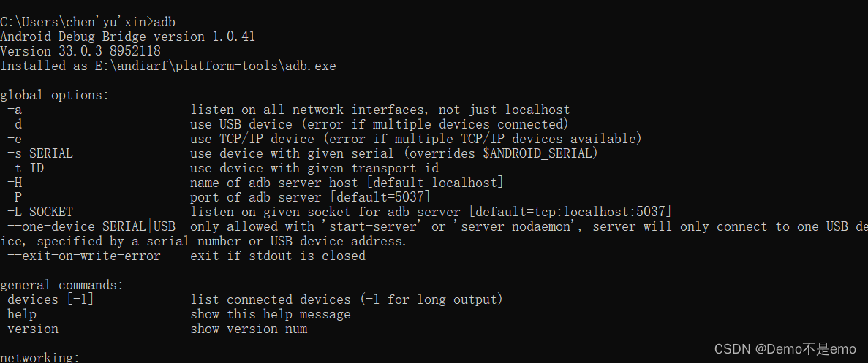
Task: Click the CSDN @Demo不是emo watermark
Action: [785, 350]
